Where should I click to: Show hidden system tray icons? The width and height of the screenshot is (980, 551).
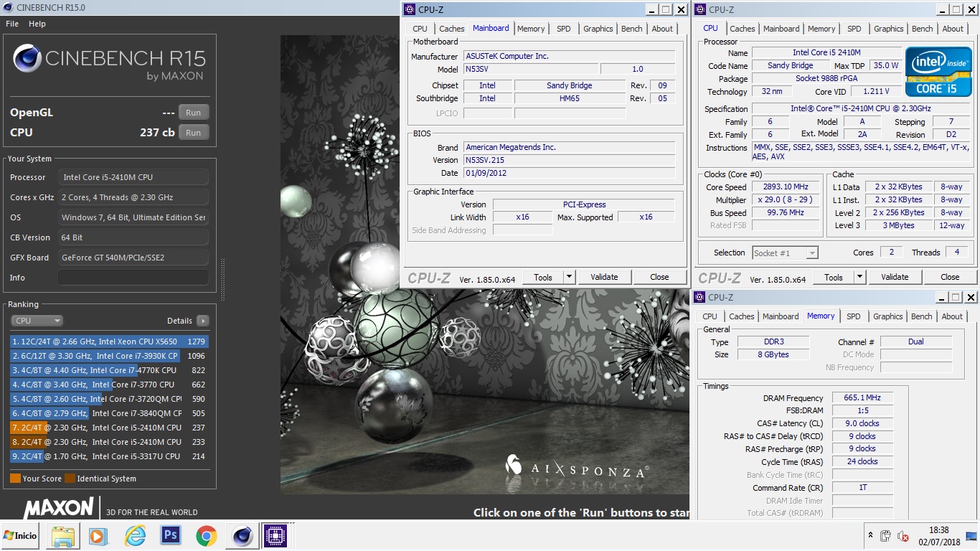point(871,535)
